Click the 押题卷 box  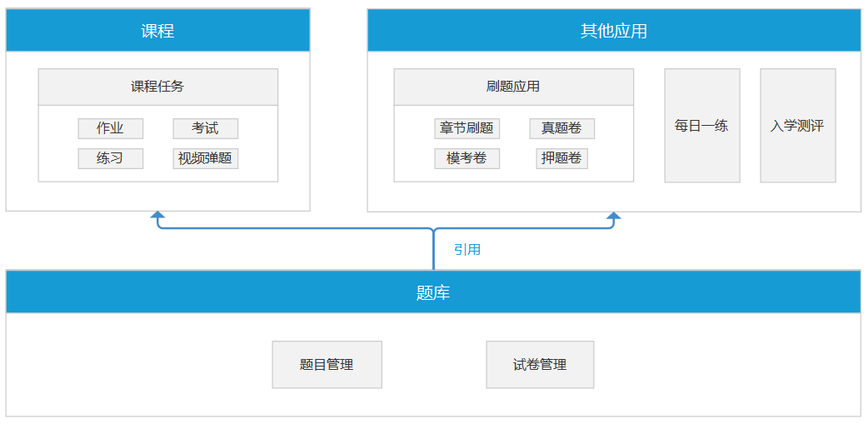pyautogui.click(x=562, y=159)
